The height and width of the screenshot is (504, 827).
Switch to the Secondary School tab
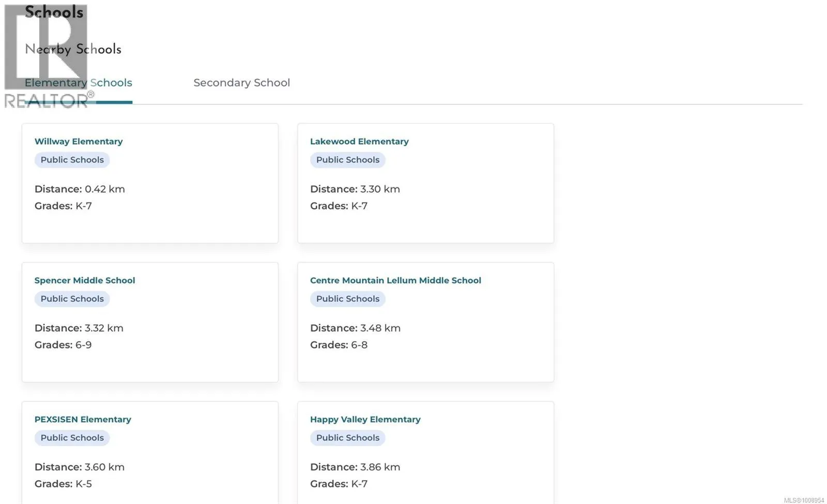point(241,83)
